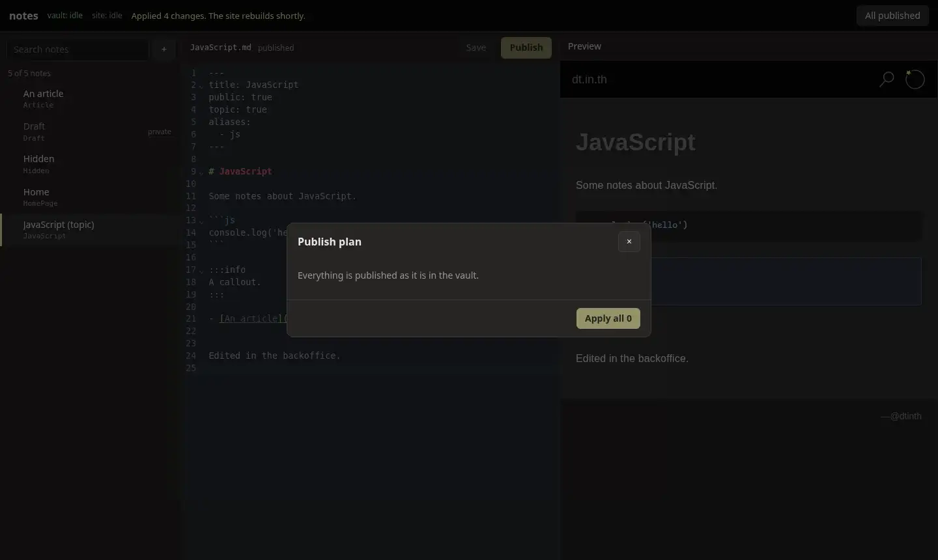938x560 pixels.
Task: Click the 'Applied 4 changes' status message
Action: click(x=218, y=16)
